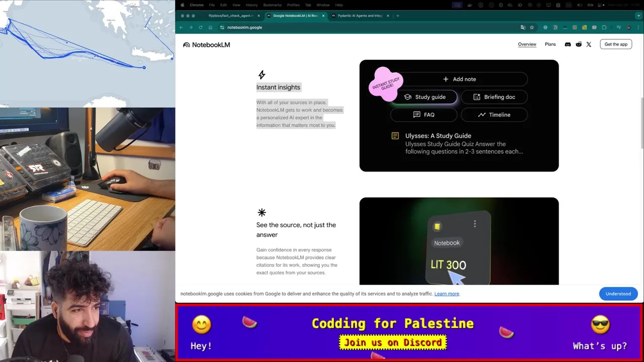This screenshot has width=644, height=362.
Task: Close the Pydantic AI Agents tab
Action: tap(388, 16)
